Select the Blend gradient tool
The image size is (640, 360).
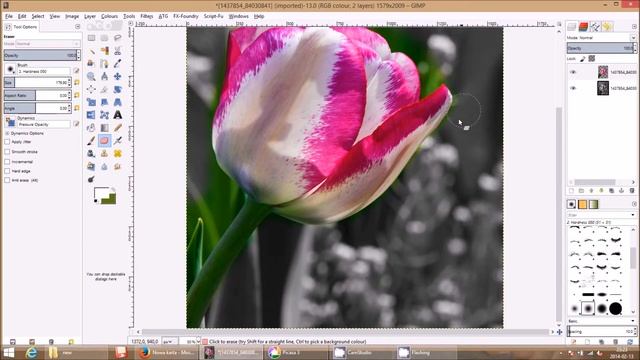coord(104,128)
